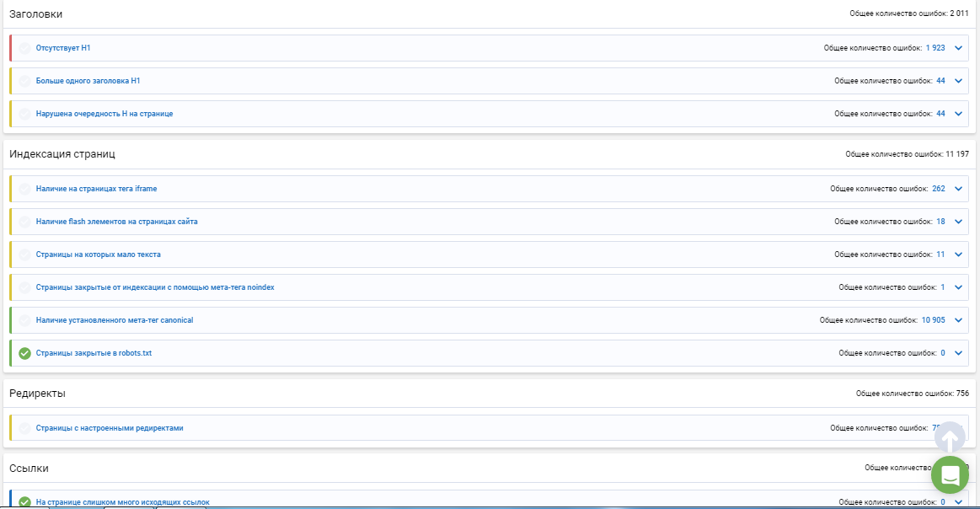Click error count 1 for noindex pages

942,287
